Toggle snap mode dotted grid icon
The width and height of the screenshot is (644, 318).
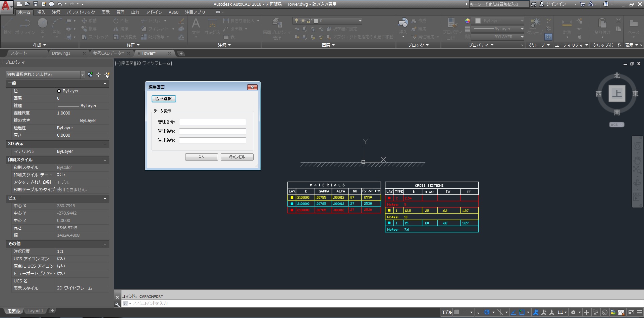465,312
